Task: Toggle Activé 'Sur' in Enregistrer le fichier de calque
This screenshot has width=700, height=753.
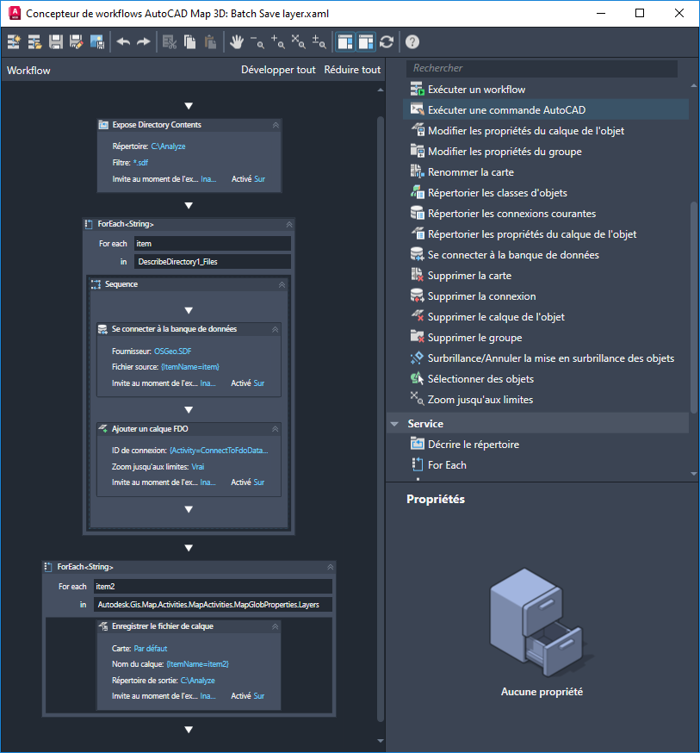Action: pos(259,696)
